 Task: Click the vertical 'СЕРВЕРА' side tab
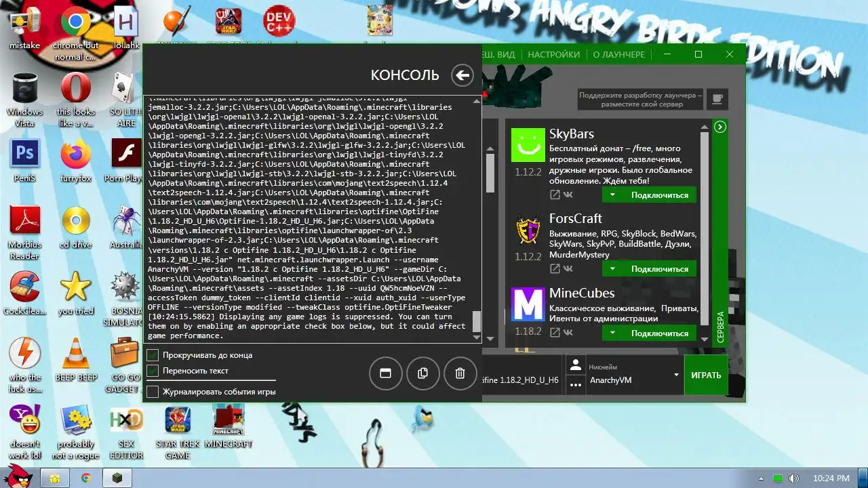(720, 327)
